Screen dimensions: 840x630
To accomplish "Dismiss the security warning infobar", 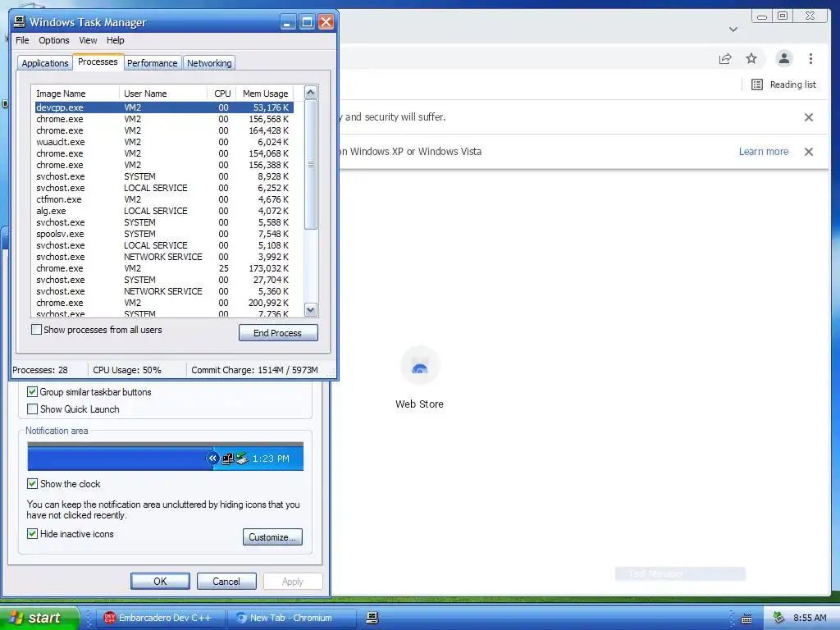I will pos(809,117).
